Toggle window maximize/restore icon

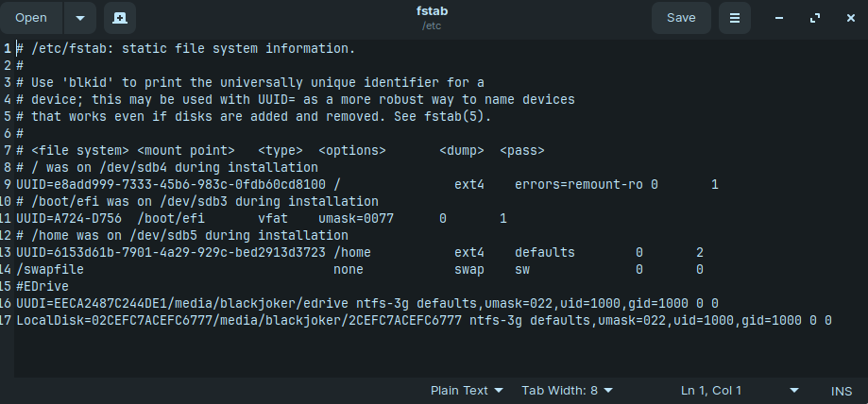[815, 18]
